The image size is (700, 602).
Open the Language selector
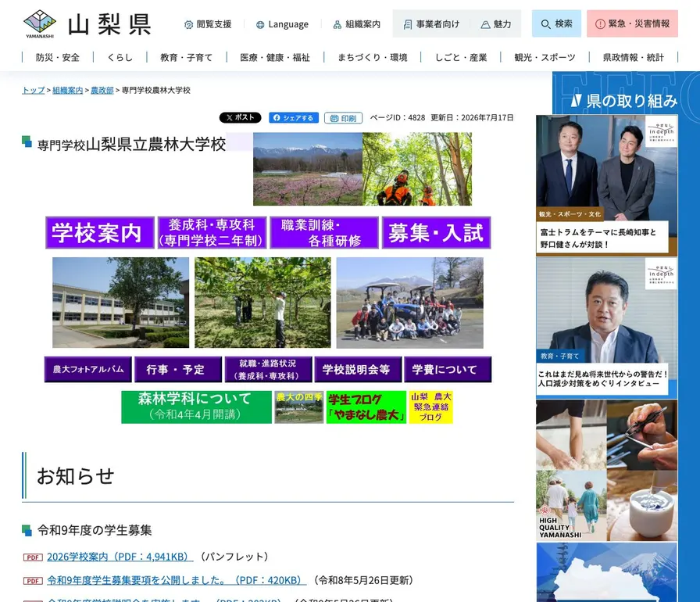(282, 24)
